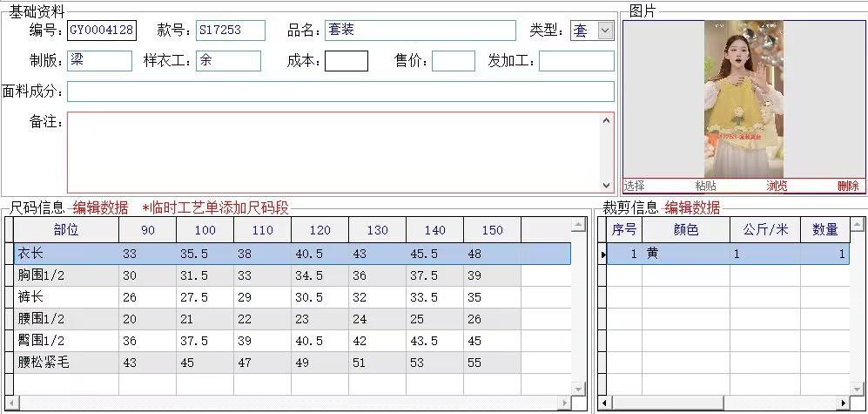Click the 颜色 column header
The width and height of the screenshot is (868, 414).
[x=686, y=230]
